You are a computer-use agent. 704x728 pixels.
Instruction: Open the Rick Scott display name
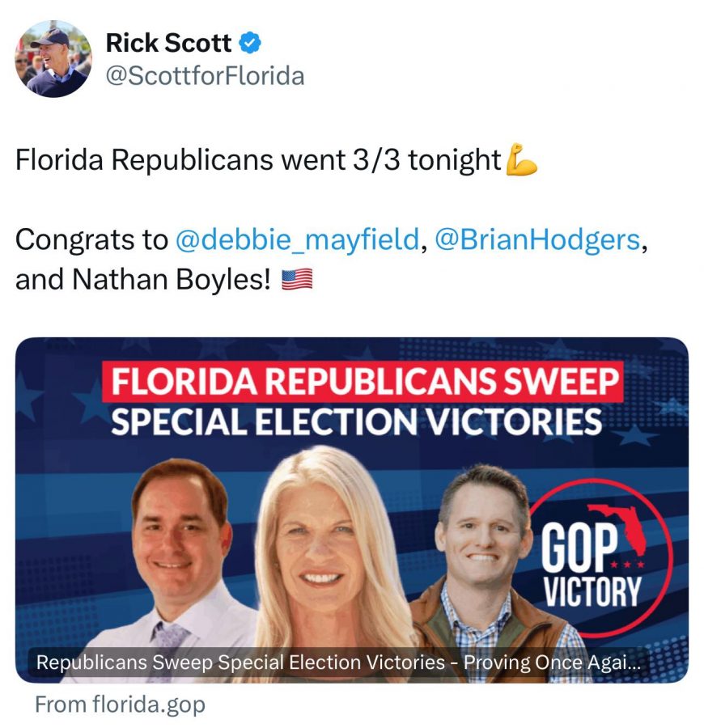click(168, 42)
